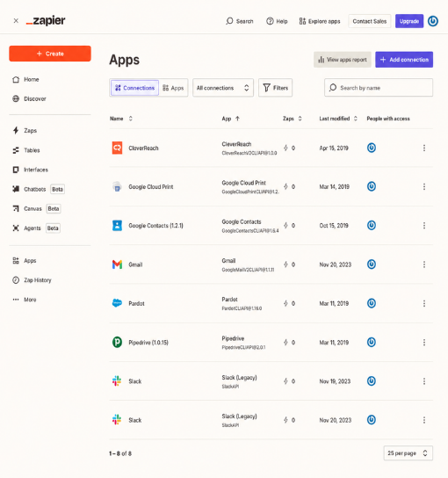Expand the All connections dropdown
Screen dimensions: 448x478
pos(223,88)
